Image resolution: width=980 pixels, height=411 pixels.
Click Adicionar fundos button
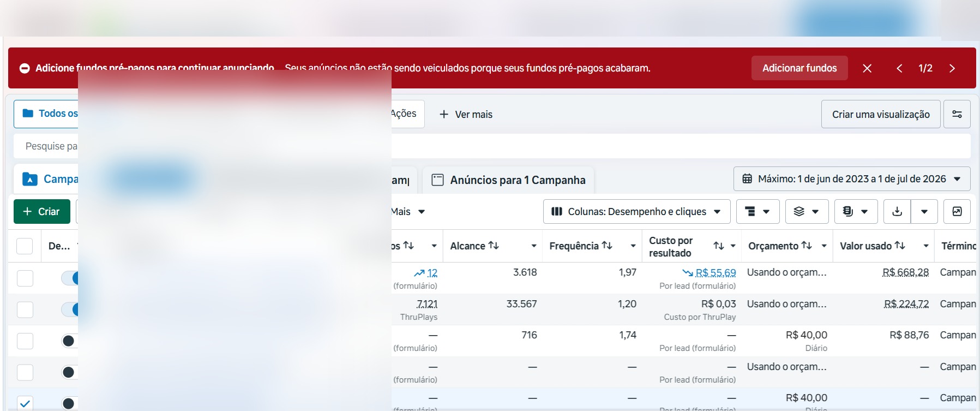(x=799, y=68)
